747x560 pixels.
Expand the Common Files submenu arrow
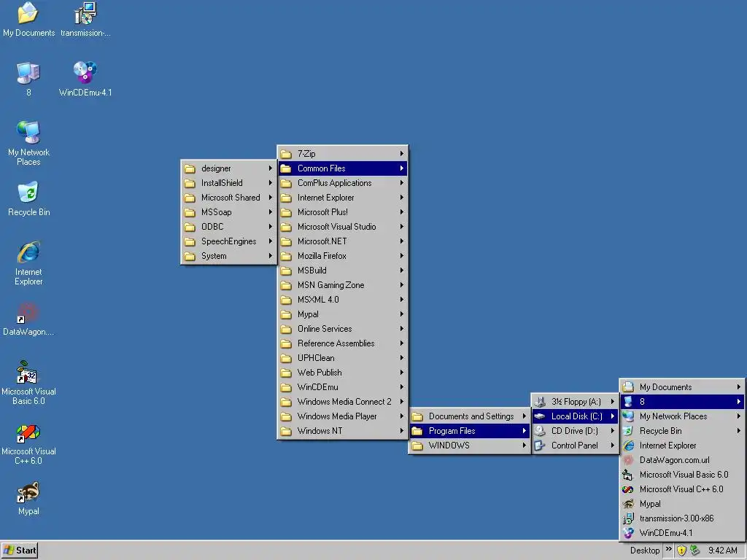click(402, 168)
